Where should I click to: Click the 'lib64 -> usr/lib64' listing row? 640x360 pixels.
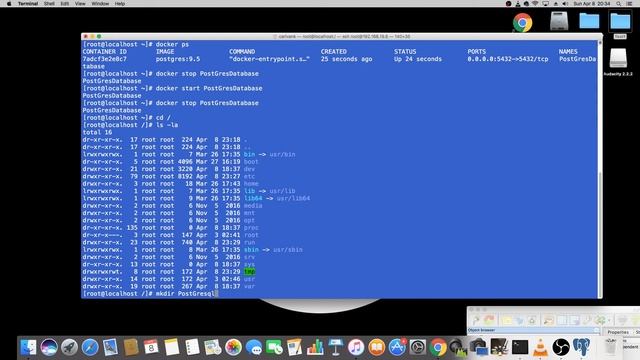tap(196, 198)
